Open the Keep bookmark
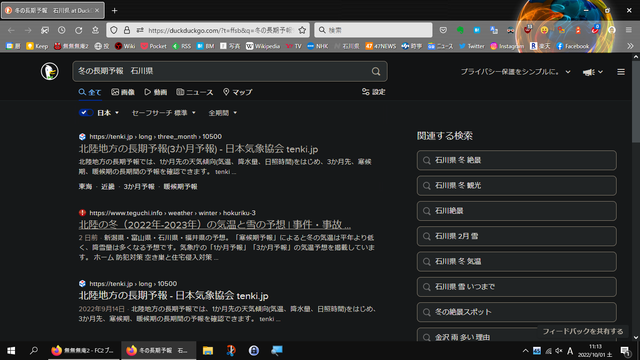 coord(37,46)
